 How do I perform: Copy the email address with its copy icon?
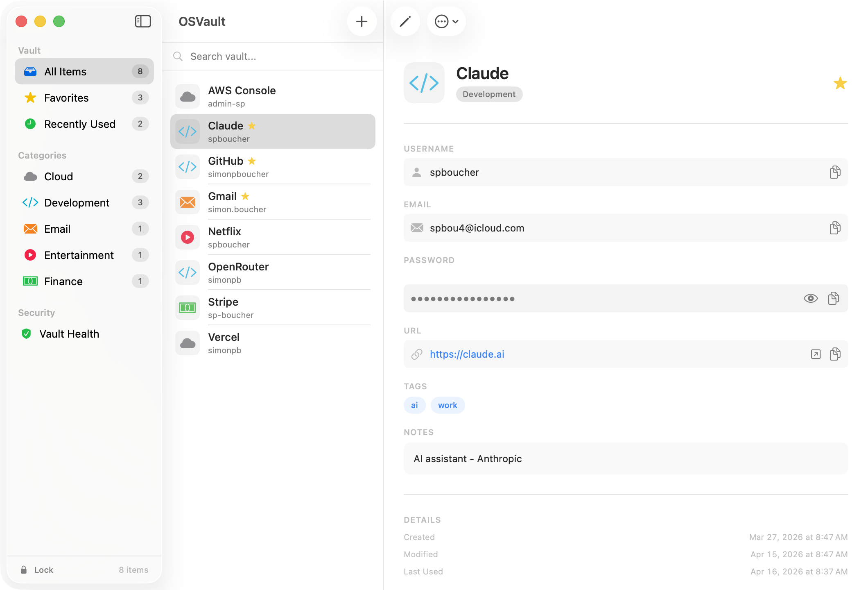click(x=835, y=228)
